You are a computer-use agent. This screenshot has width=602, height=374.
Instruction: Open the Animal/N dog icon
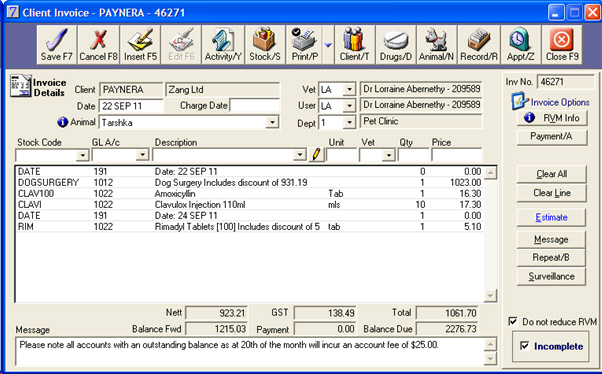click(x=437, y=45)
